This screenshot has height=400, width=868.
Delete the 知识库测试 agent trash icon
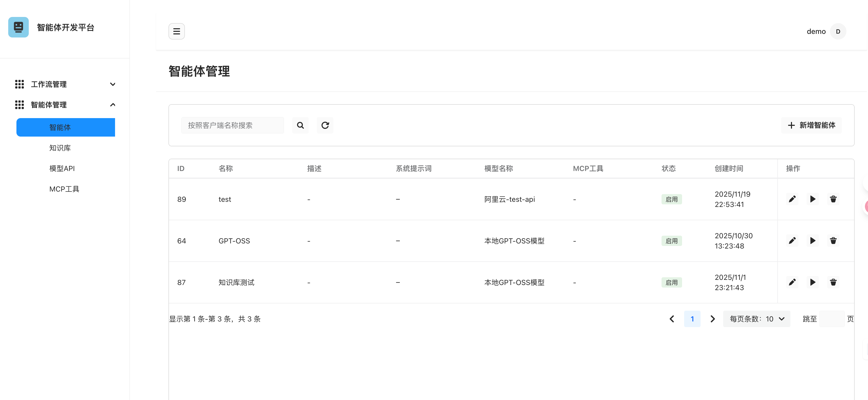[833, 282]
